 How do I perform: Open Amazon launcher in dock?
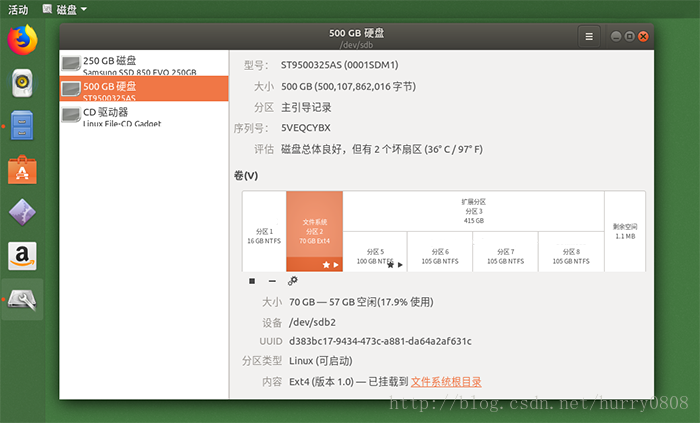[22, 256]
